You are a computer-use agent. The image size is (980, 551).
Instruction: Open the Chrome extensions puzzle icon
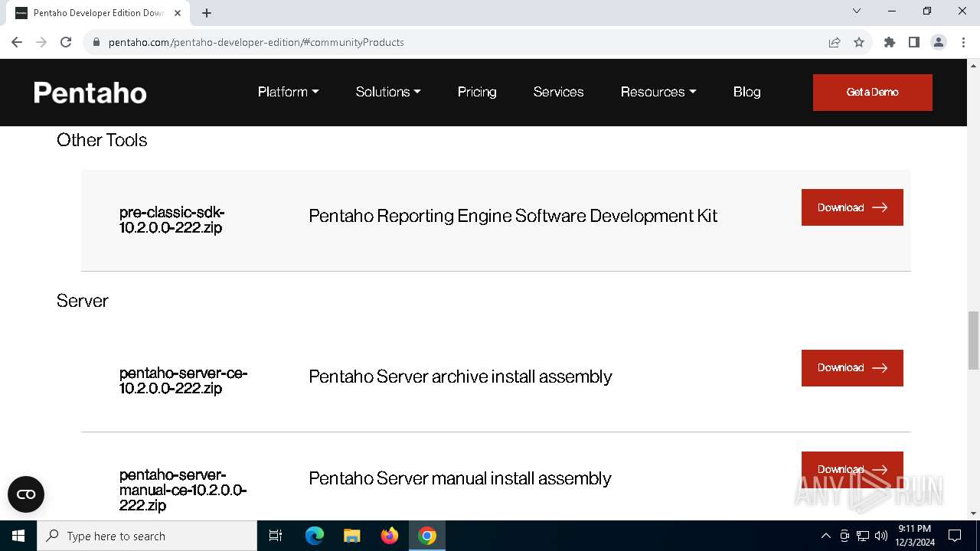click(890, 42)
